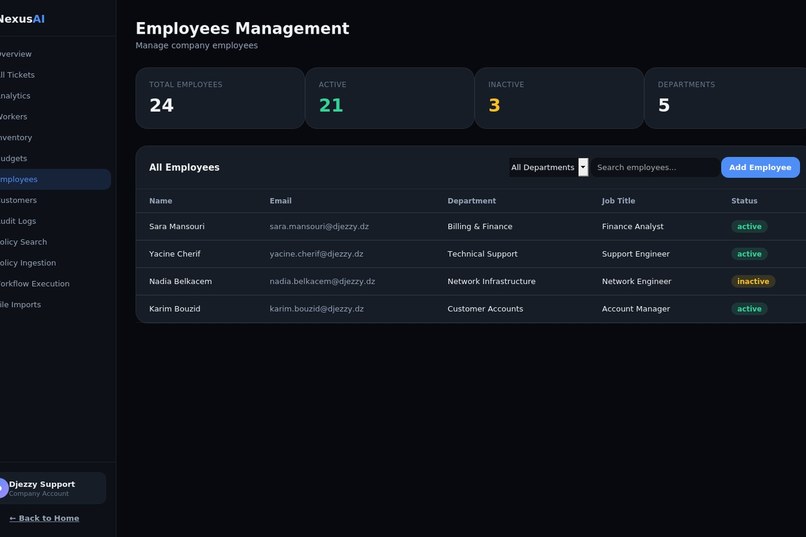Click the Technical Support department cell

coord(482,254)
